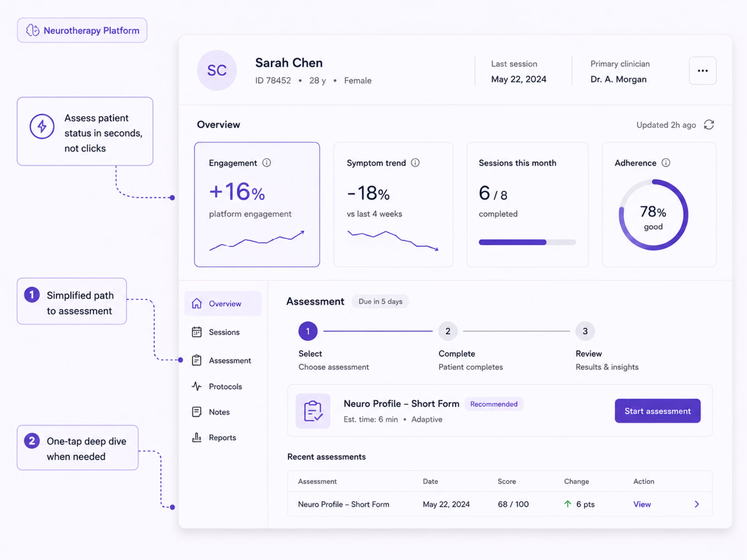Open Sessions in the sidebar
This screenshot has width=747, height=560.
(223, 332)
